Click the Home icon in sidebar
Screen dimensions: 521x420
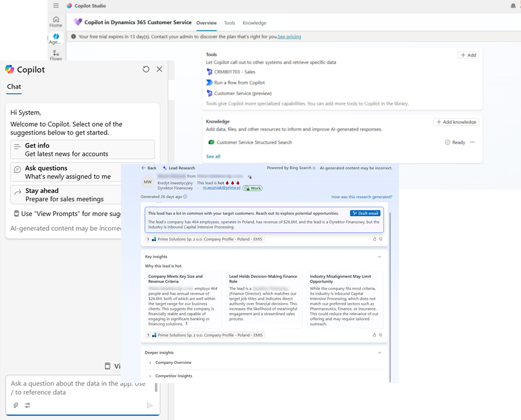point(56,22)
